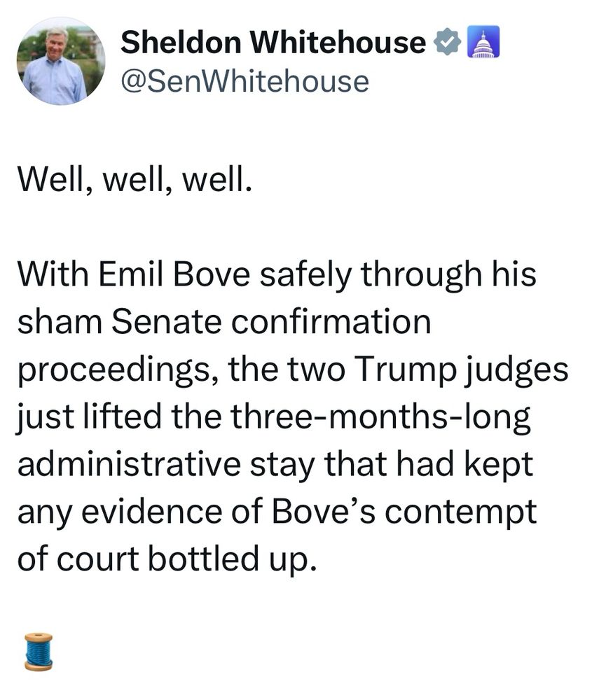Click the Capitol building government badge
This screenshot has width=592, height=700.
pos(483,41)
